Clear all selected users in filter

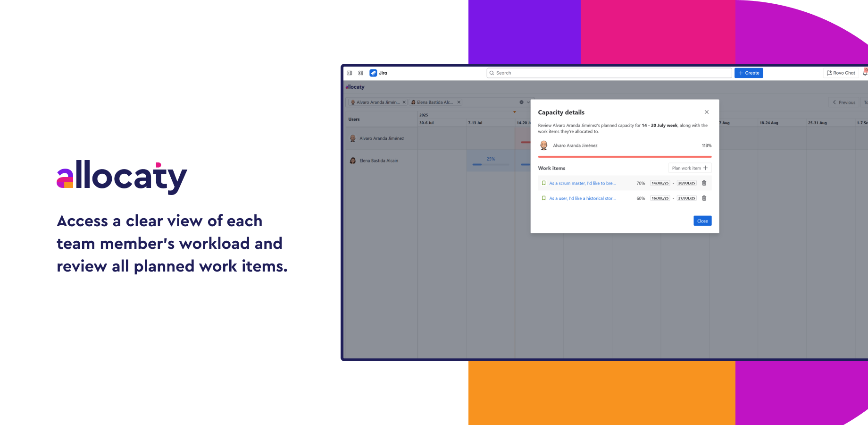(521, 102)
